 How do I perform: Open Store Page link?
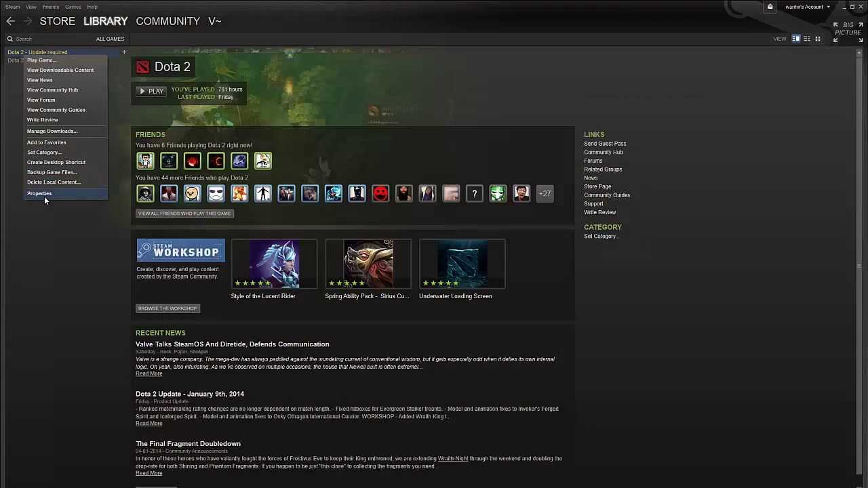(597, 186)
